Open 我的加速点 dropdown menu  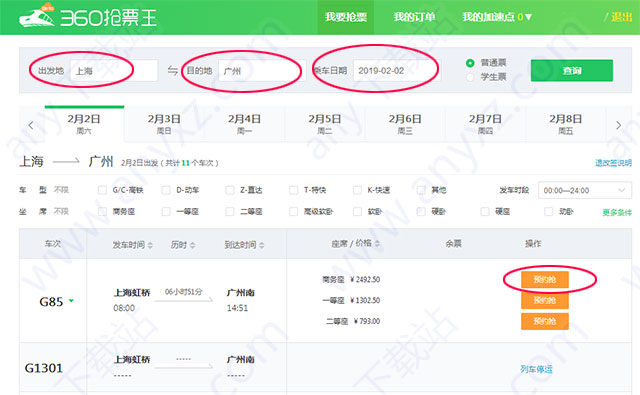pyautogui.click(x=497, y=17)
